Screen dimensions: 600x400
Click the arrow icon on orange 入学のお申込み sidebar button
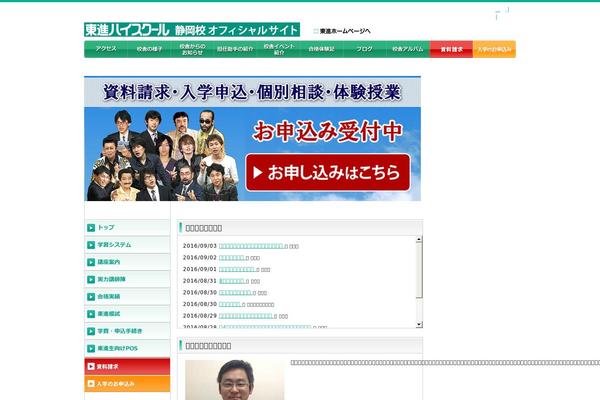[91, 384]
